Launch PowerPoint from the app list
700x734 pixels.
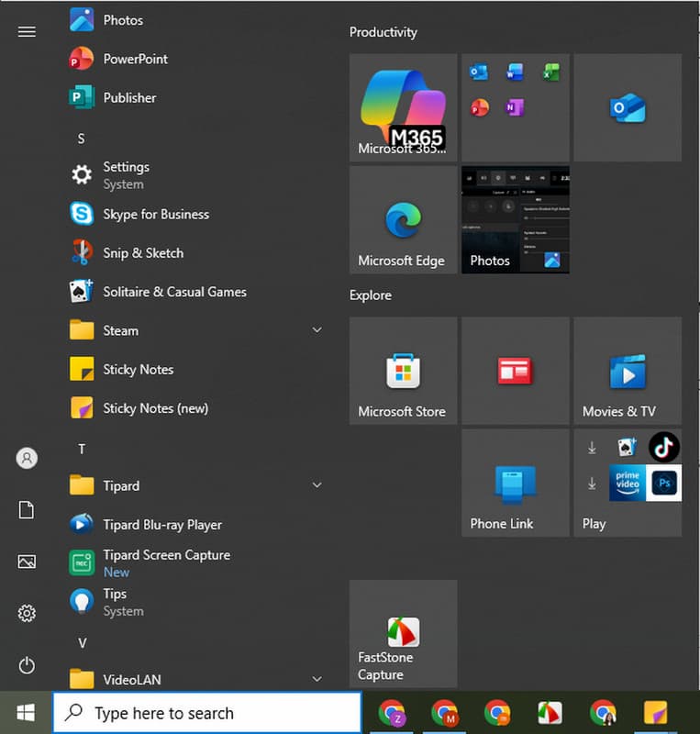coord(196,59)
